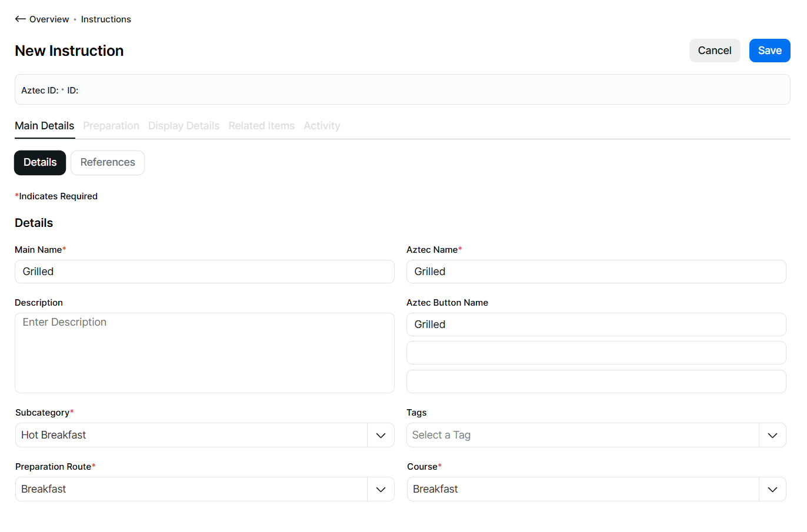This screenshot has height=532, width=807.
Task: Click the Overview breadcrumb link
Action: point(49,19)
